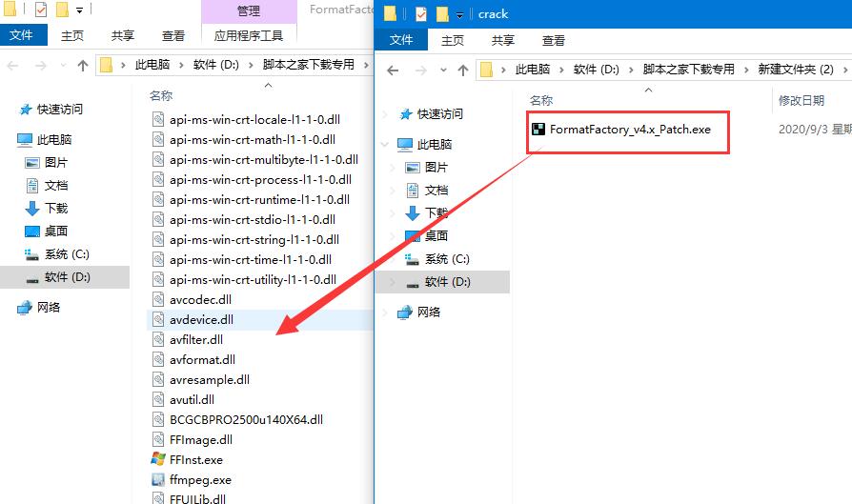Open 管理 contextual tab in left window

(249, 10)
